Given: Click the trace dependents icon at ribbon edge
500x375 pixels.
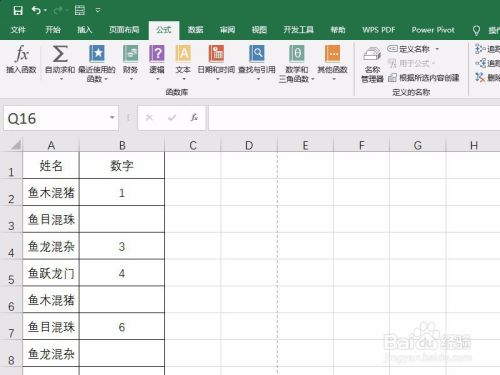Looking at the screenshot, I should tap(480, 63).
